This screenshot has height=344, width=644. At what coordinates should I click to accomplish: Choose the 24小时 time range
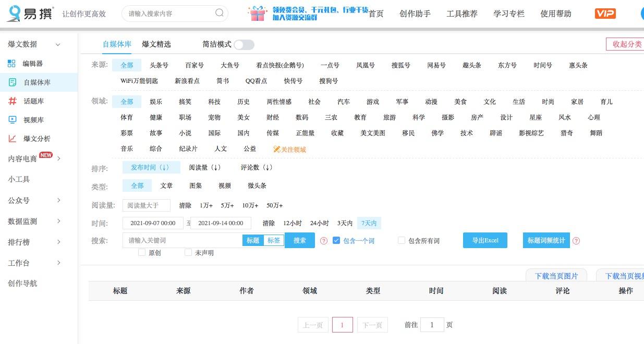point(320,223)
